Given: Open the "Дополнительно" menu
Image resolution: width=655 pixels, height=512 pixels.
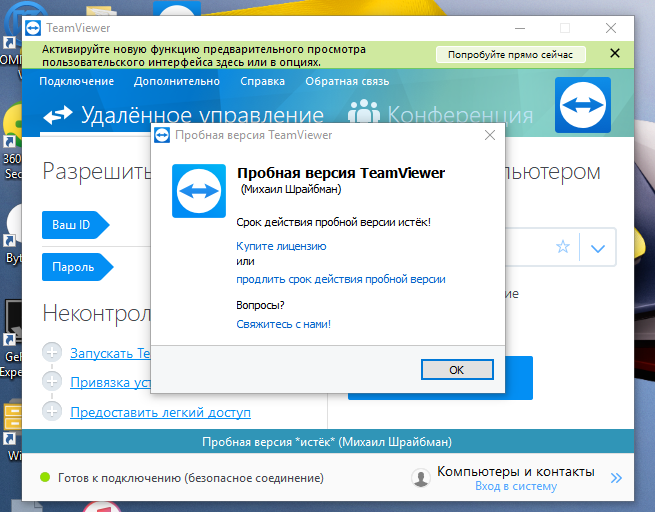Looking at the screenshot, I should click(x=177, y=81).
